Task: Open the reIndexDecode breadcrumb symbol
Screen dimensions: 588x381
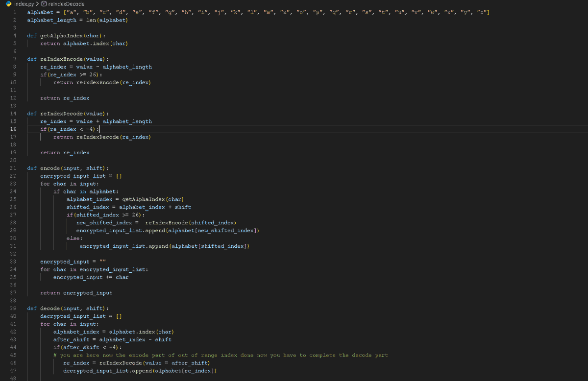Action: (66, 4)
